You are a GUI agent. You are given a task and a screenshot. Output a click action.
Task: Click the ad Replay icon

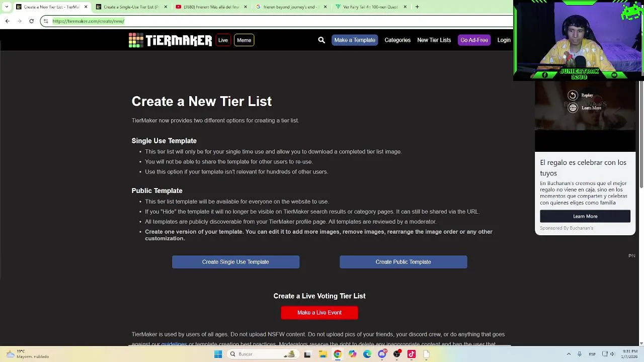tap(573, 95)
